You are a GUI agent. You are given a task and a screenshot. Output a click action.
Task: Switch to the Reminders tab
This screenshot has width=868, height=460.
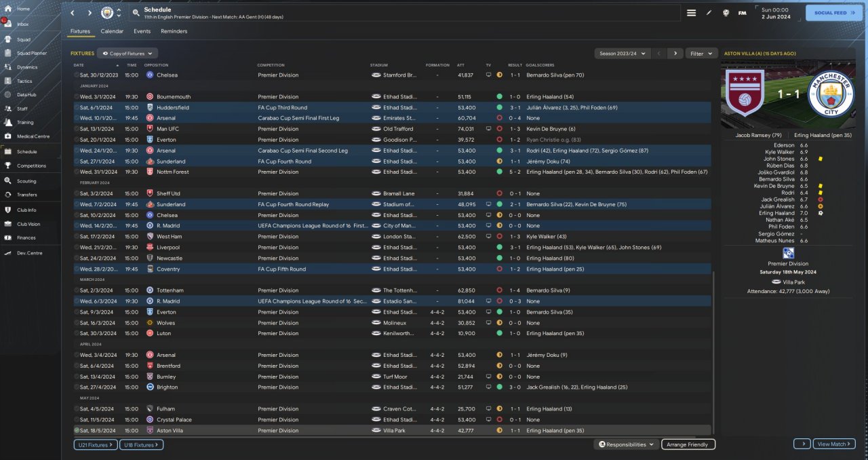click(174, 31)
